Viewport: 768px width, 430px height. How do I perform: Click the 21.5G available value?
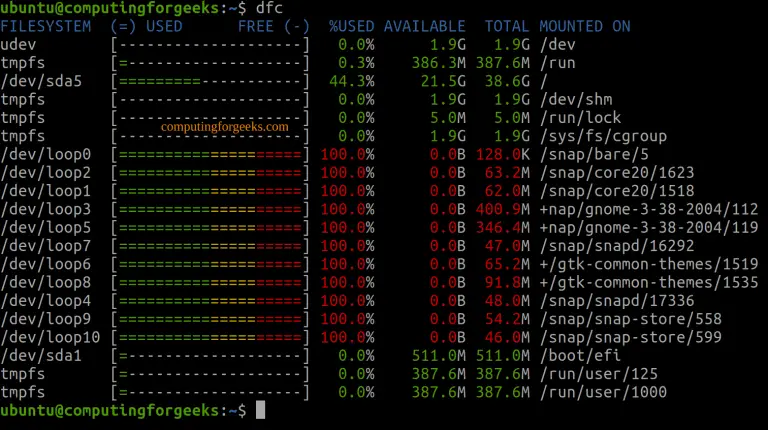tap(443, 81)
